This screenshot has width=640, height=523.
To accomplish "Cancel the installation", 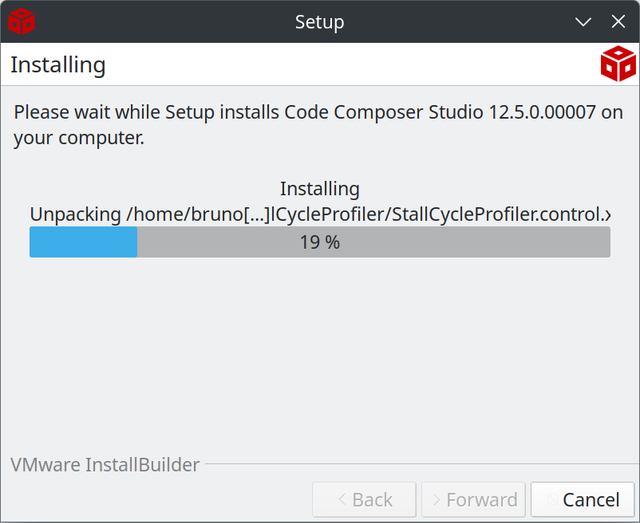I will [582, 499].
